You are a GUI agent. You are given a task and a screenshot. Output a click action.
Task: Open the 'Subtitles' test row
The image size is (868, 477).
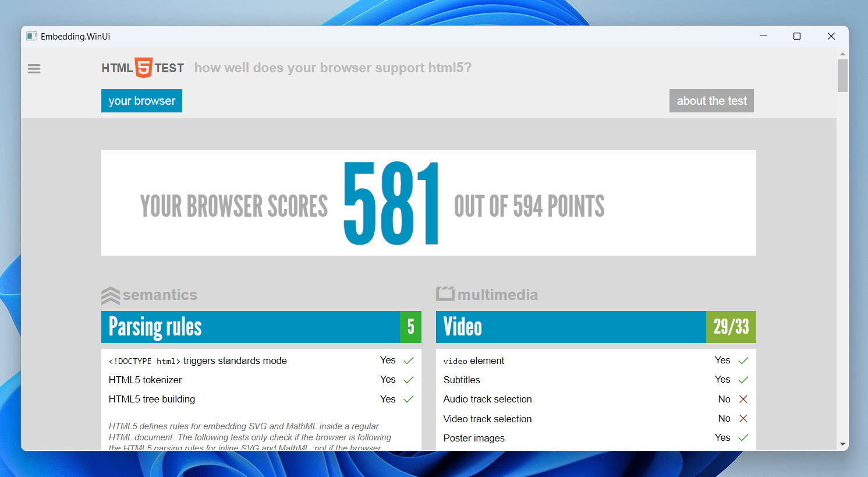tap(596, 380)
